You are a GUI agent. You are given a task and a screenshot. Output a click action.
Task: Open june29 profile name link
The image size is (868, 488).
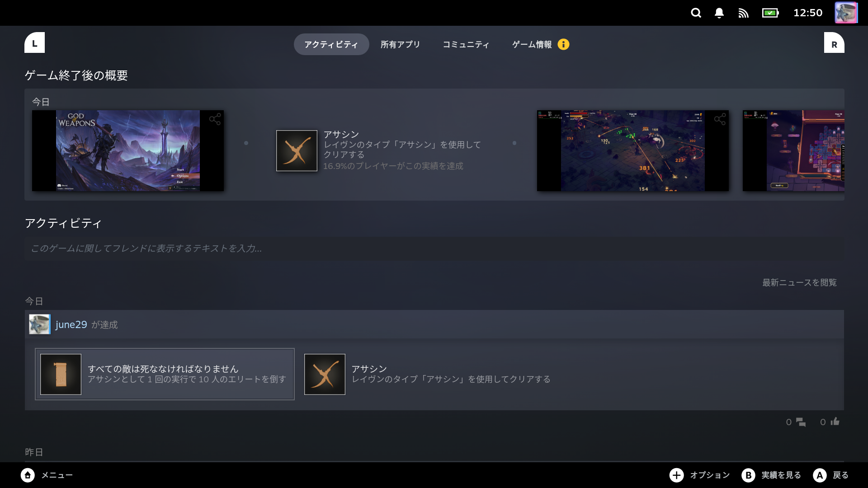[71, 324]
